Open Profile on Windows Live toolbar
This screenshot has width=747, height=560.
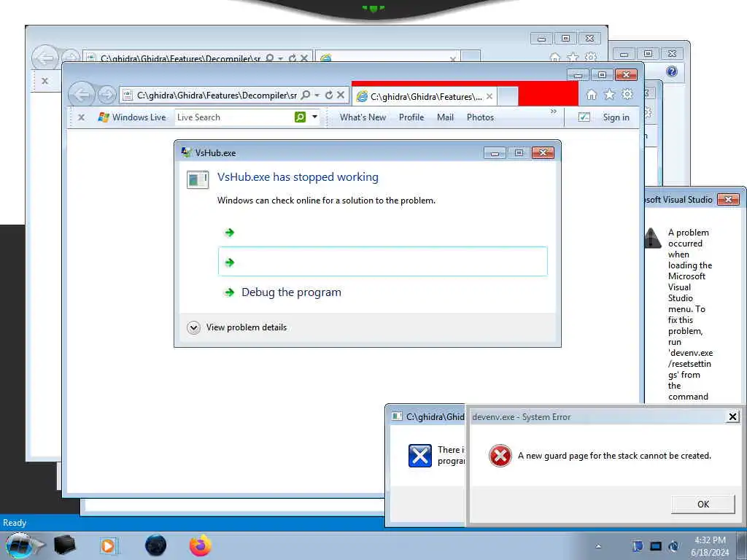coord(411,117)
